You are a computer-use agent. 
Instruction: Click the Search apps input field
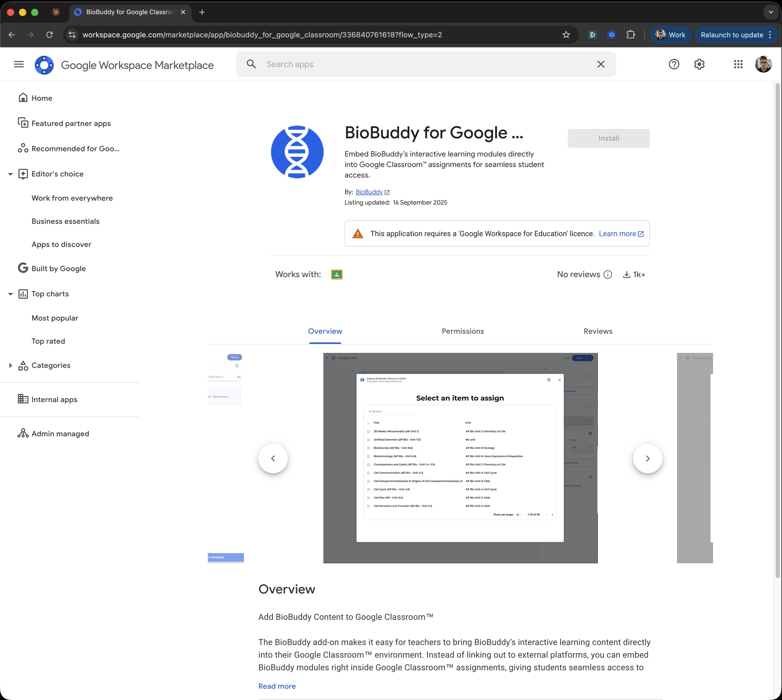coord(423,64)
